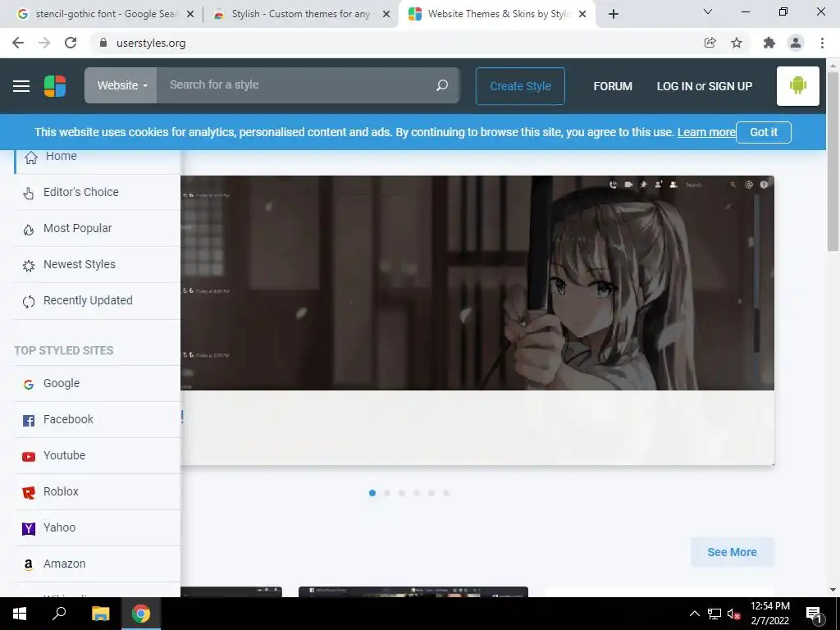Screen dimensions: 840x630
Task: Switch to Stylish Custom themes tab
Action: click(x=302, y=14)
